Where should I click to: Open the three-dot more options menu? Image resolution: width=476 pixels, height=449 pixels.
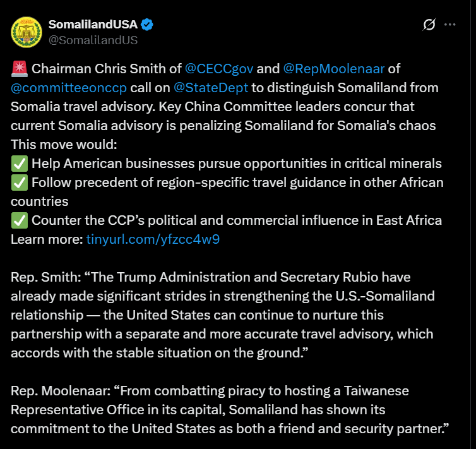(449, 25)
